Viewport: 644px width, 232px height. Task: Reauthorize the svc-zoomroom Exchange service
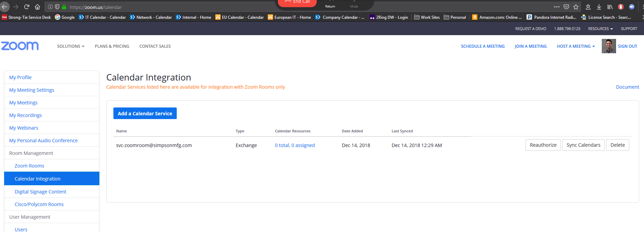[543, 145]
